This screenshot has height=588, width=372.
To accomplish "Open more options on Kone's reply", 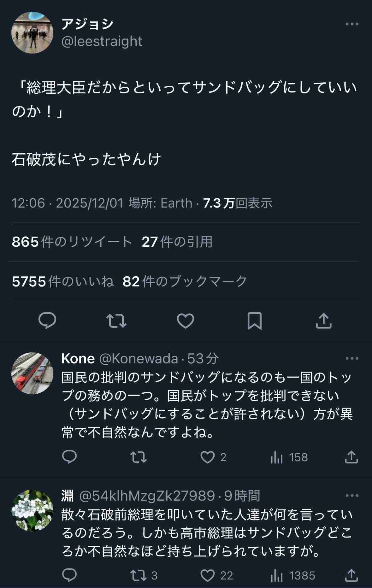I will pyautogui.click(x=352, y=358).
